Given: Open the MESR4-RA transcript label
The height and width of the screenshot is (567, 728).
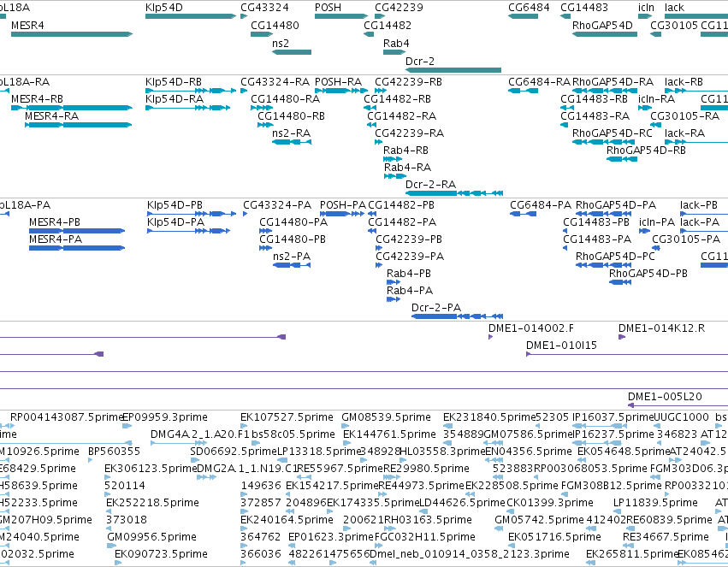Looking at the screenshot, I should point(51,116).
